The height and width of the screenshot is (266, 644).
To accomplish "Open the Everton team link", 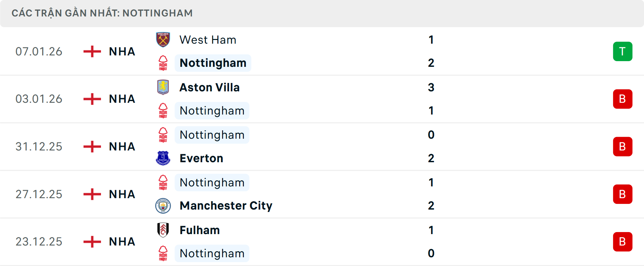I will pyautogui.click(x=201, y=158).
